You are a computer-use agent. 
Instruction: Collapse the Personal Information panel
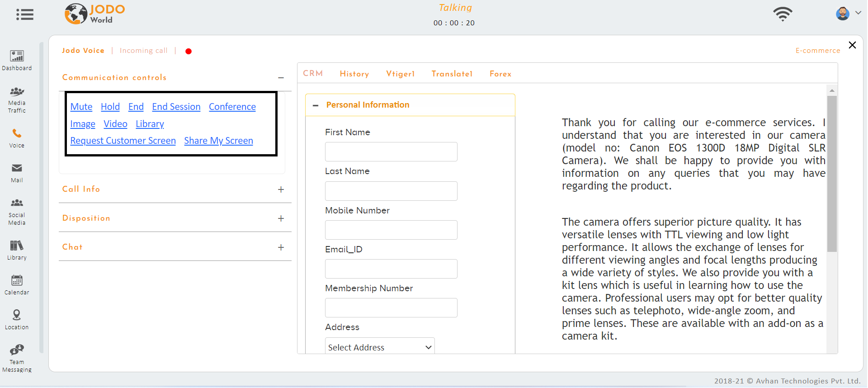[x=316, y=105]
